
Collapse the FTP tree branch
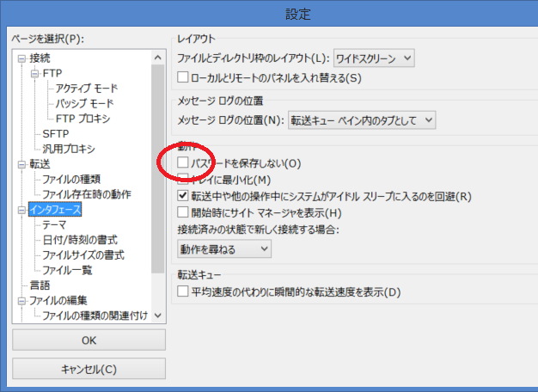(34, 74)
